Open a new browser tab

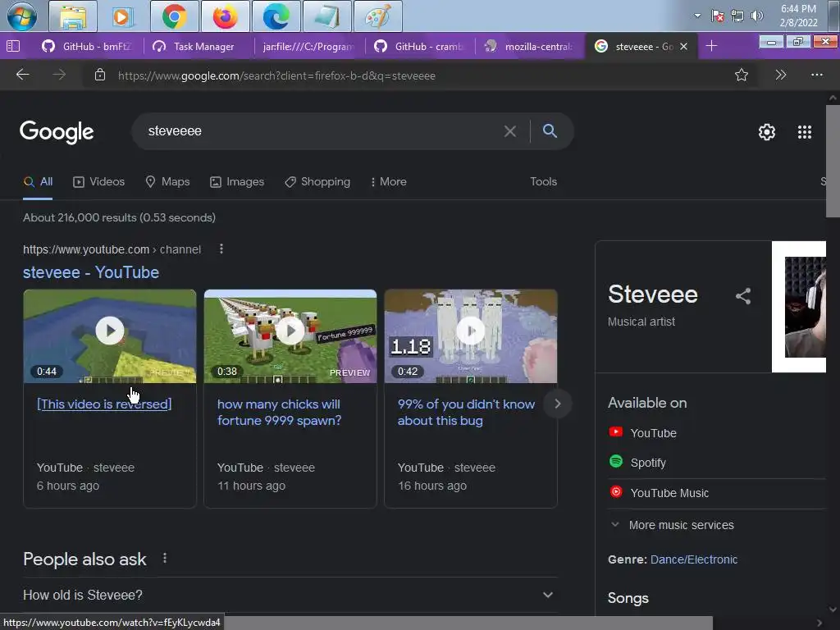[711, 46]
